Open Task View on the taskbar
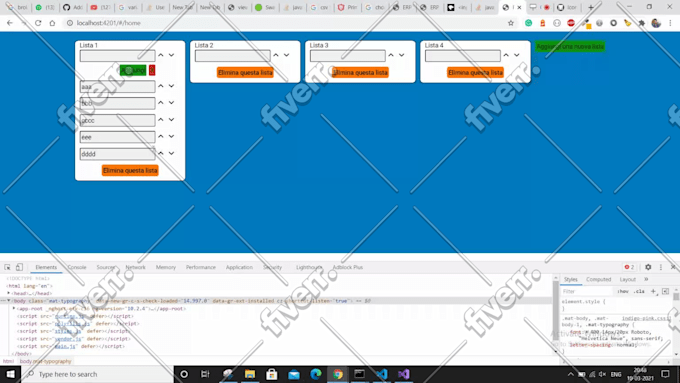This screenshot has width=680, height=383. [205, 374]
